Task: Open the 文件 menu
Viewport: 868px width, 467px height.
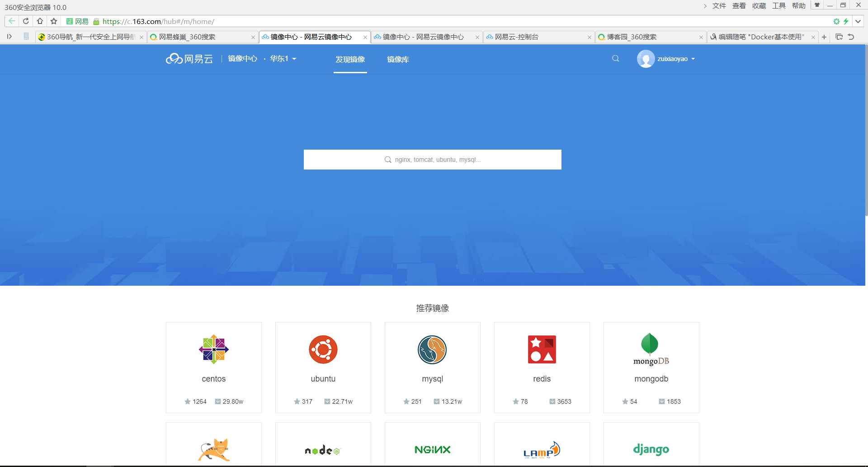Action: coord(719,6)
